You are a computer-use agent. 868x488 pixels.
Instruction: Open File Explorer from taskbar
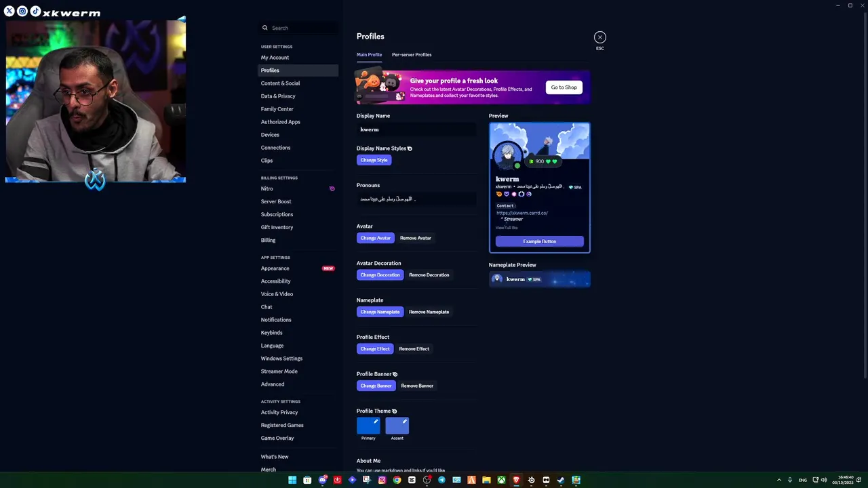click(486, 480)
